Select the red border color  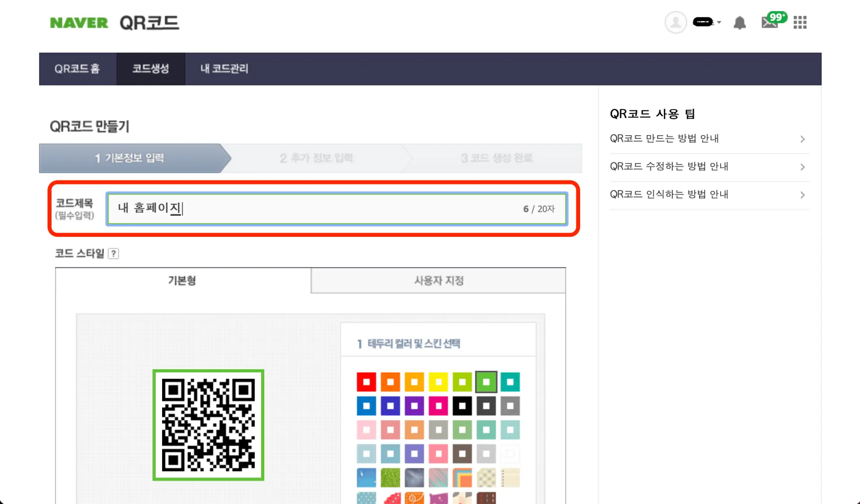[x=366, y=382]
